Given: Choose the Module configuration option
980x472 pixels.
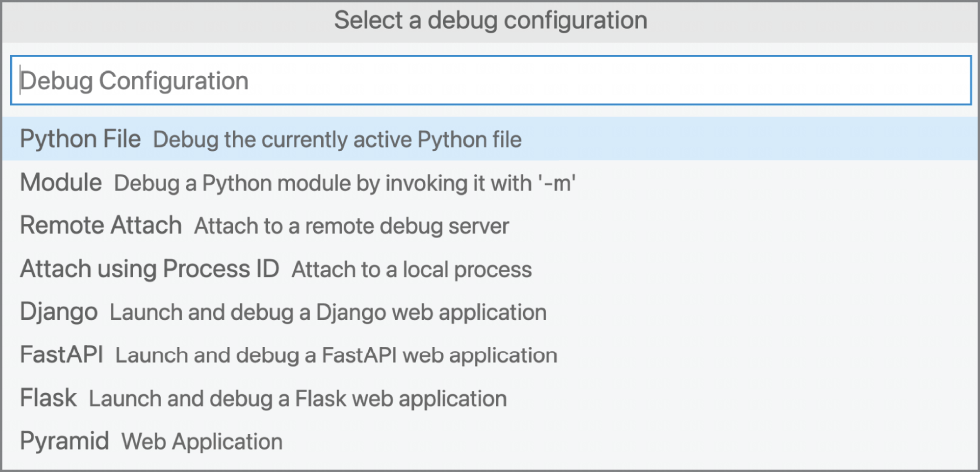Looking at the screenshot, I should [x=490, y=183].
